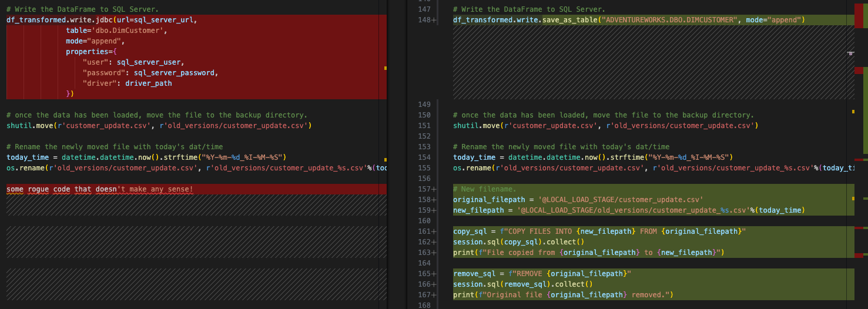868x309 pixels.
Task: Click the plus marker beside line 157
Action: coord(434,189)
